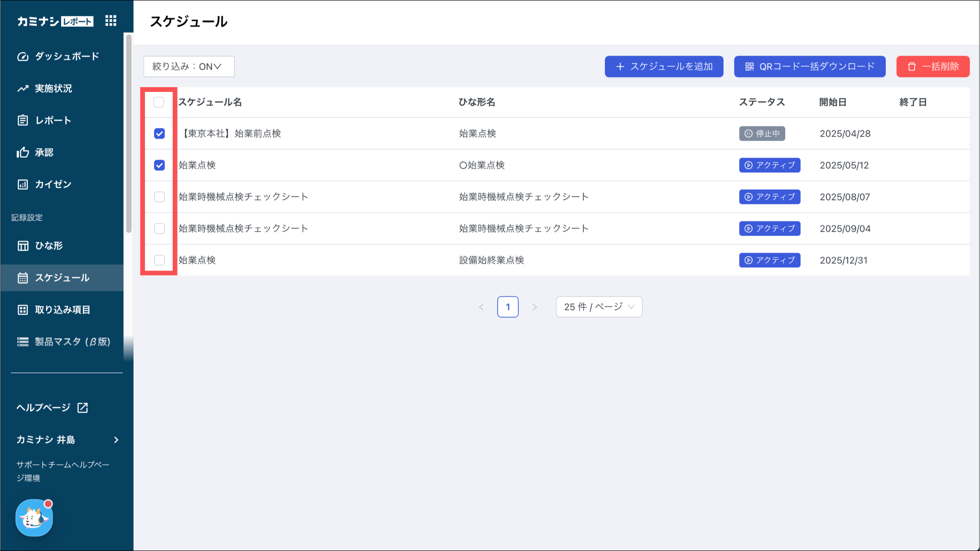Toggle the select-all header checkbox
The height and width of the screenshot is (551, 980).
tap(159, 102)
